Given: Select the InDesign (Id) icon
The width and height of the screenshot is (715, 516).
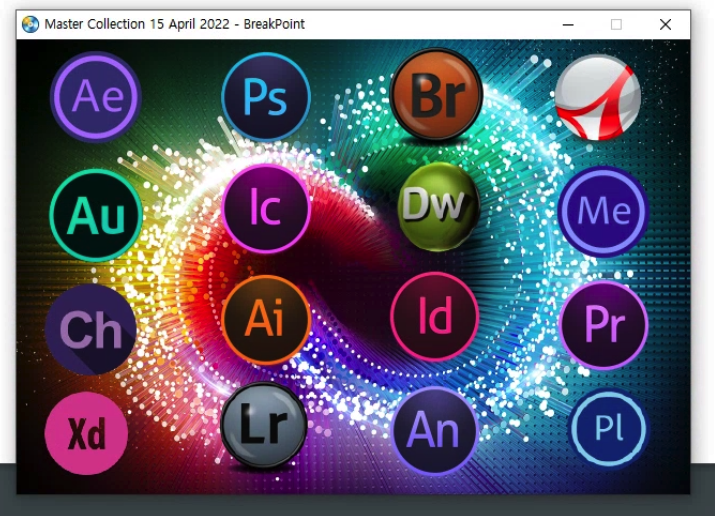Looking at the screenshot, I should click(435, 317).
